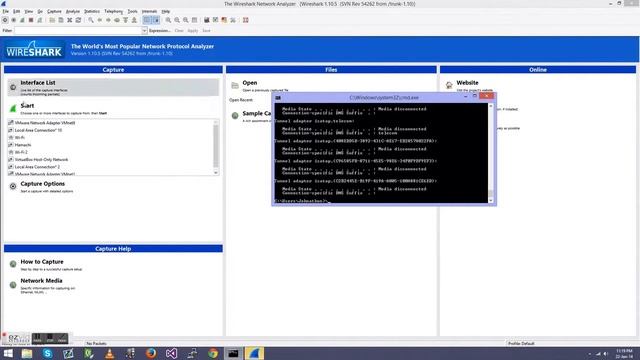Click the coloring rules toolbar icon
Image resolution: width=640 pixels, height=360 pixels.
coord(224,20)
